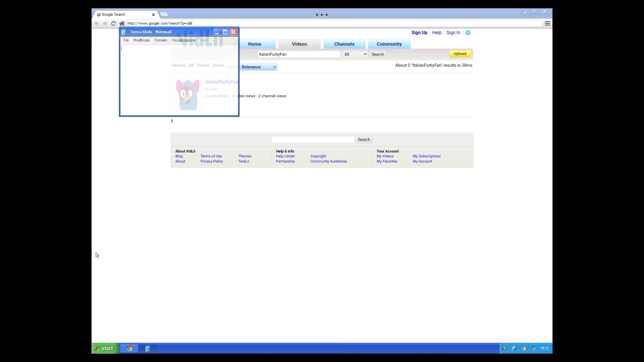Screen dimensions: 644x362
Task: Open the Blog footer link
Action: click(179, 156)
